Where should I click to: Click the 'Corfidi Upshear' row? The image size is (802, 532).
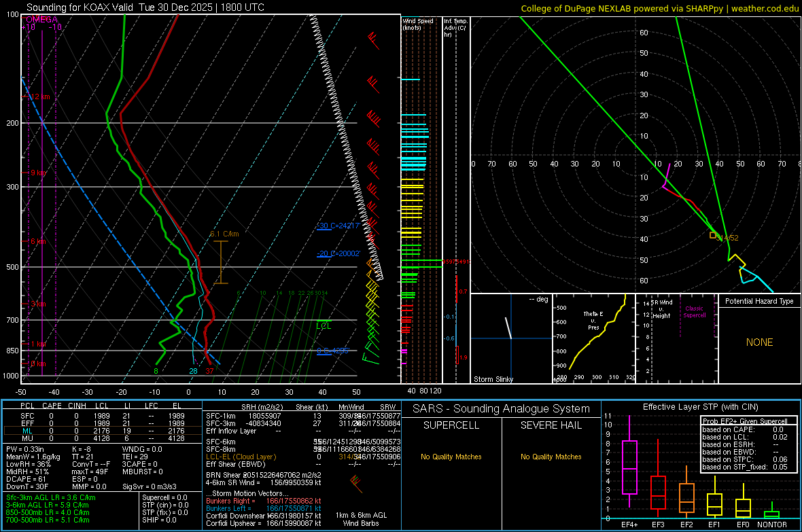(x=264, y=523)
